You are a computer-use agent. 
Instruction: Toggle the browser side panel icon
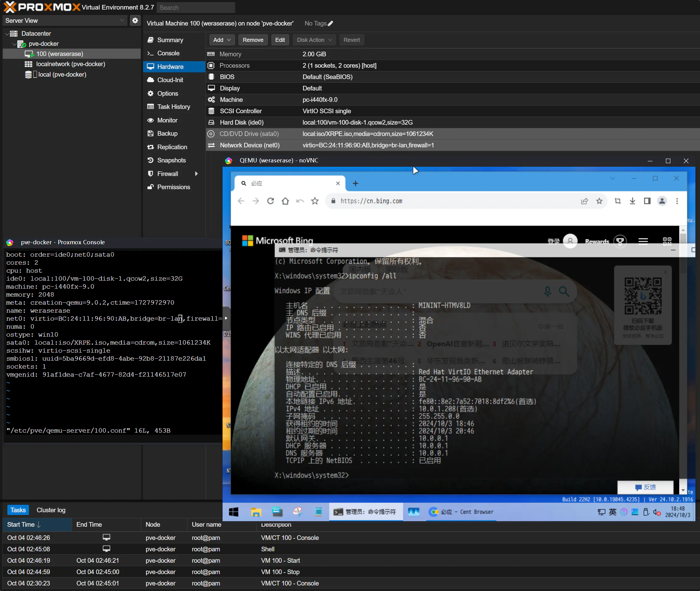[x=647, y=201]
